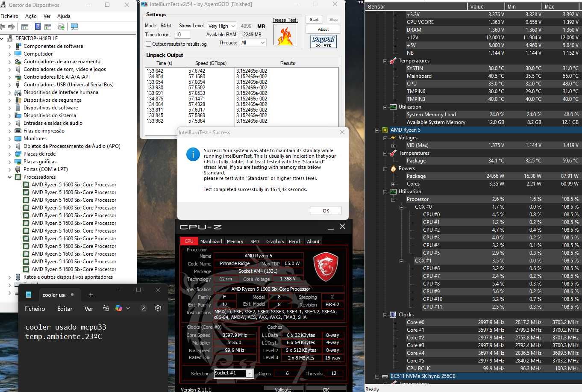Viewport: 582px width, 392px height.
Task: Click the DESKTOP-H48FLLF computer icon
Action: [10, 38]
